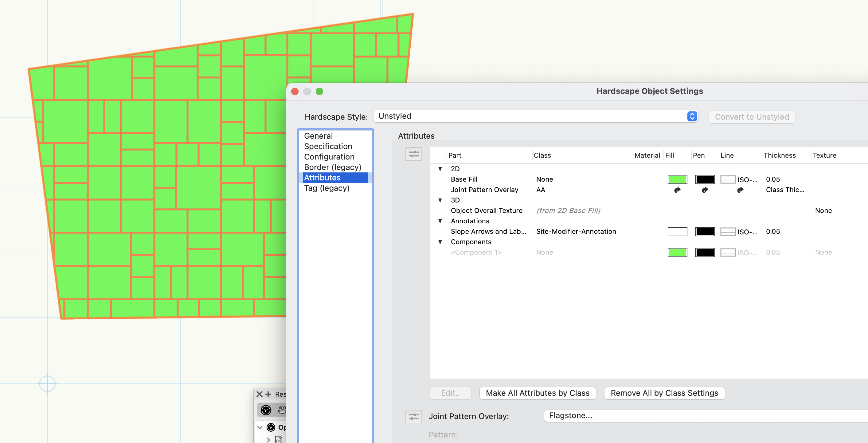Click Remove All by Class Settings

point(664,393)
